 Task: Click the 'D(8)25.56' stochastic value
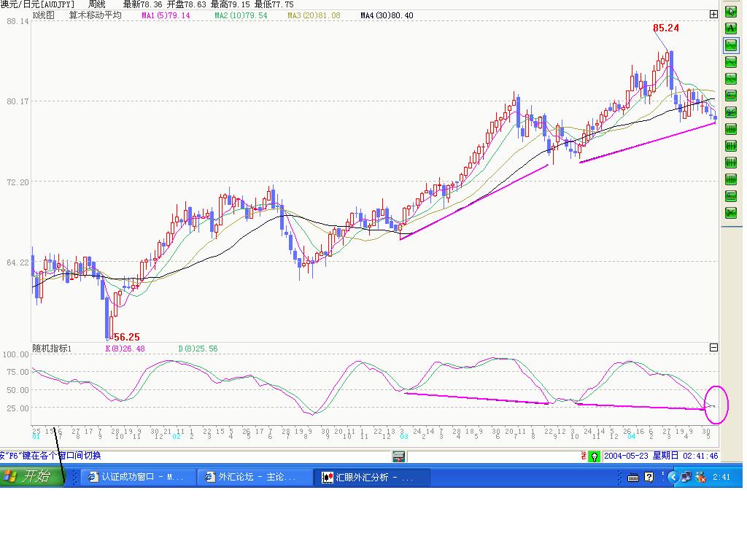pos(198,349)
